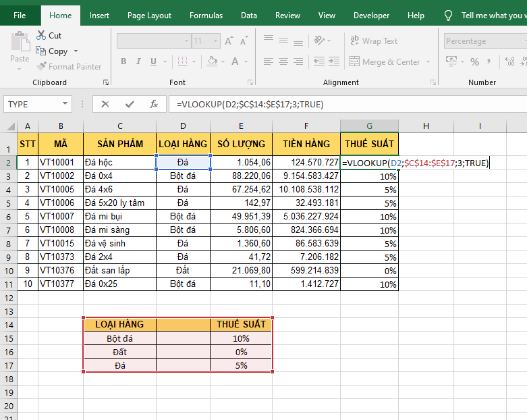Viewport: 527px width, 420px height.
Task: Switch to Insert tab
Action: click(x=99, y=16)
